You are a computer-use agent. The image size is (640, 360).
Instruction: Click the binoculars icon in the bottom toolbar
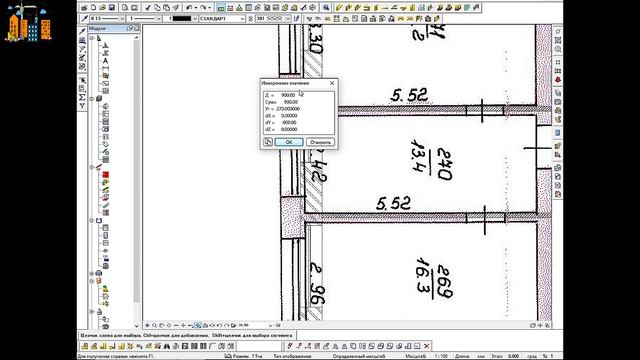[167, 346]
